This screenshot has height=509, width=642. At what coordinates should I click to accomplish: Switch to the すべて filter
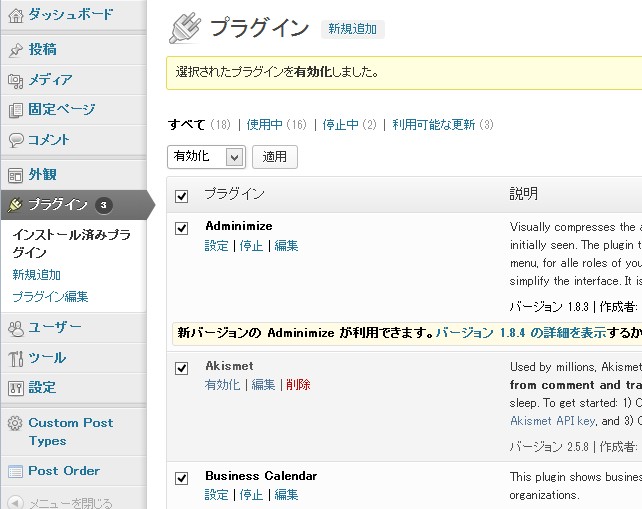(187, 124)
